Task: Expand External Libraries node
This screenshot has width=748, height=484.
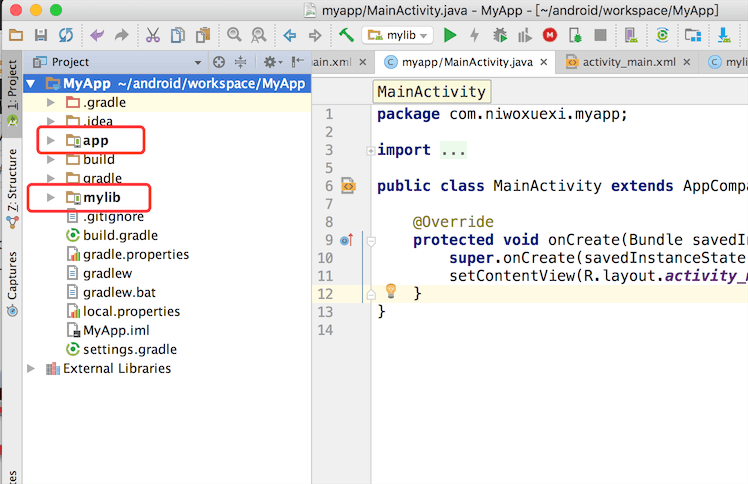Action: pos(31,369)
